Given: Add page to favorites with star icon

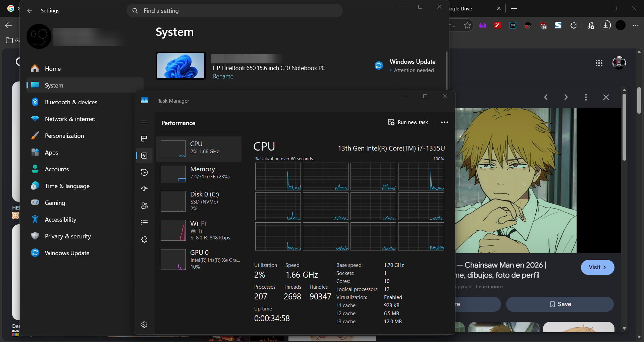Looking at the screenshot, I should 467,25.
